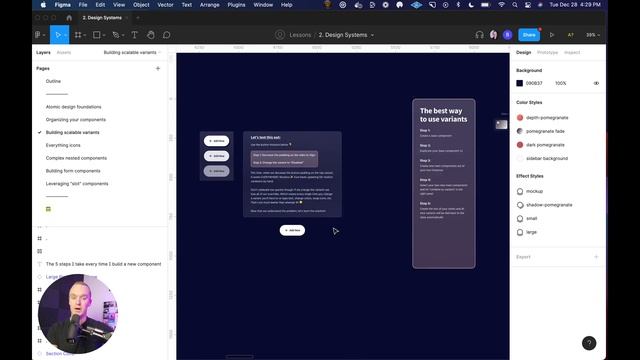Viewport: 640px width, 360px height.
Task: Switch to the Prototype tab
Action: point(547,52)
